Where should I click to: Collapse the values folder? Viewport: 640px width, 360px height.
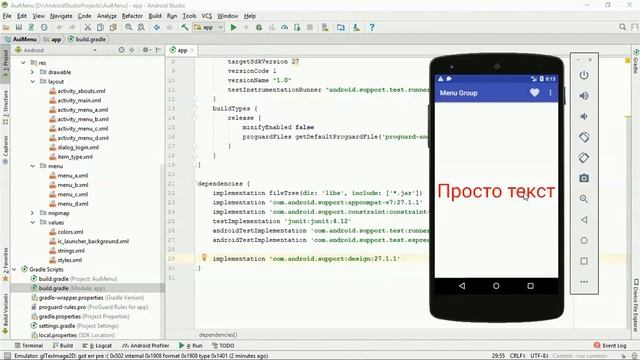pos(32,222)
